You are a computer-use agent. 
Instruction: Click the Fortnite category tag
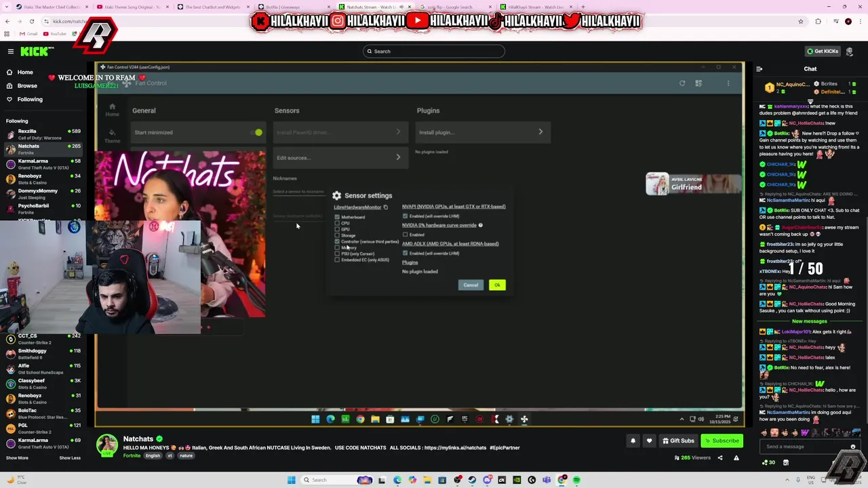132,455
